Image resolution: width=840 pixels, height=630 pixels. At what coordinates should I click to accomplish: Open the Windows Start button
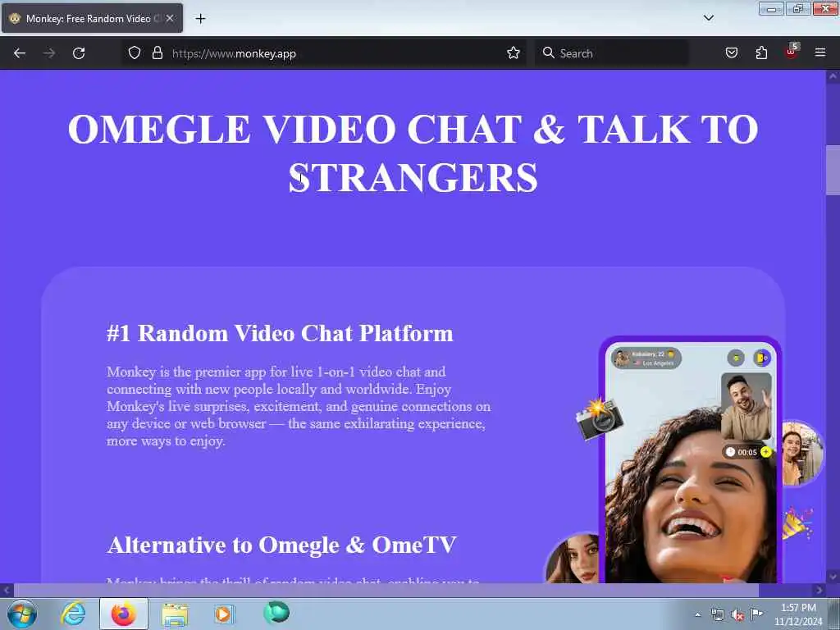tap(22, 614)
